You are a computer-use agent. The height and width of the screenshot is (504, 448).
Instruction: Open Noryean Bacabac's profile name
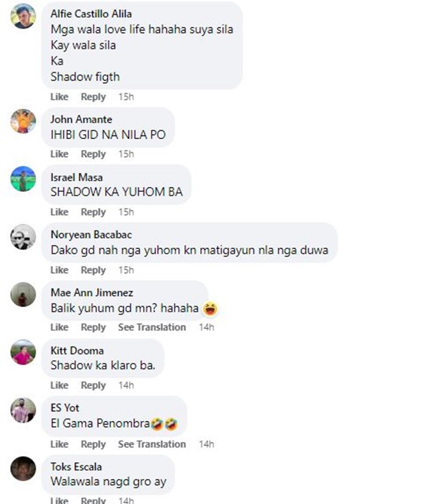tap(91, 235)
